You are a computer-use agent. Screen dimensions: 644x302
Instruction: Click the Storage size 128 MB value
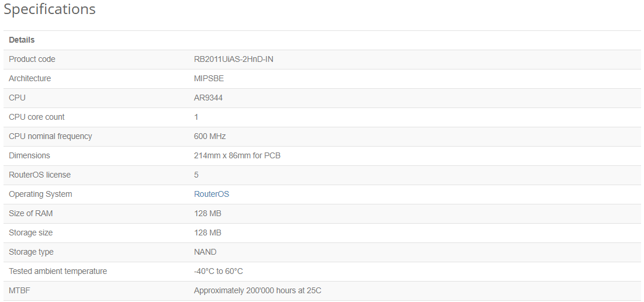pos(208,232)
